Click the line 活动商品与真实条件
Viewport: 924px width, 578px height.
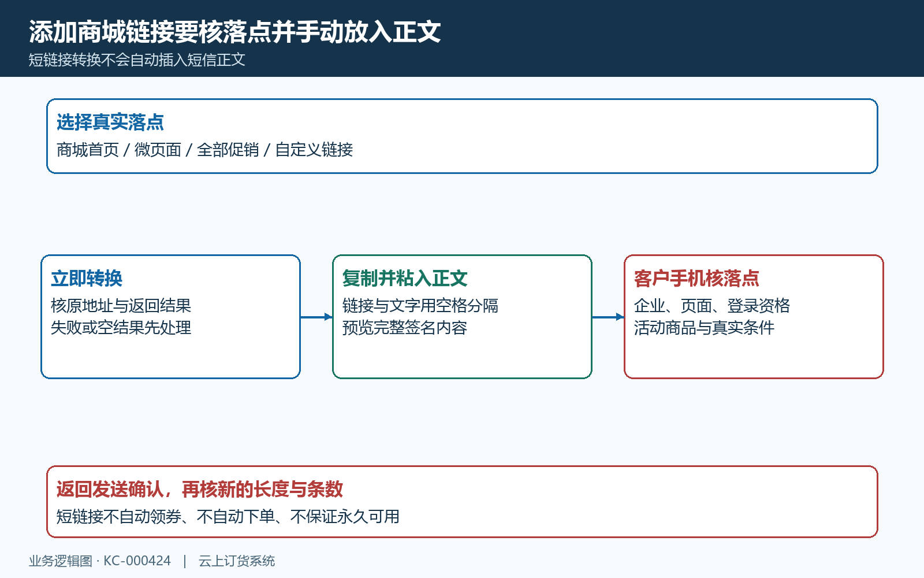click(705, 328)
